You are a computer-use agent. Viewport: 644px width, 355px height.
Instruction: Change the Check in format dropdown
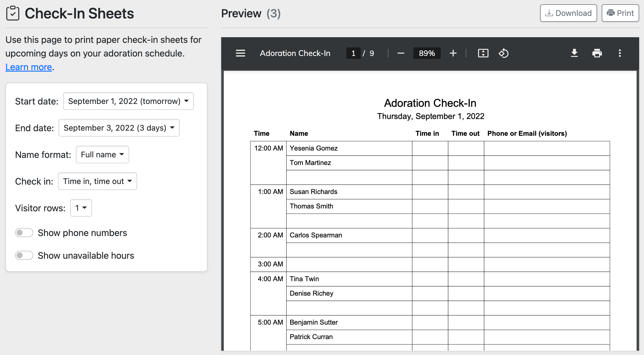[x=97, y=181]
